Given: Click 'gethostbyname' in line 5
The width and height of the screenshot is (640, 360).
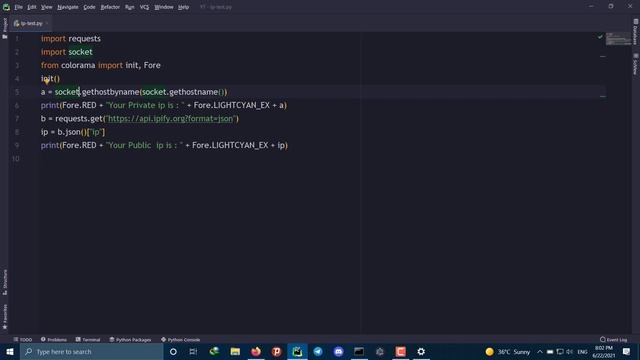Looking at the screenshot, I should tap(110, 92).
